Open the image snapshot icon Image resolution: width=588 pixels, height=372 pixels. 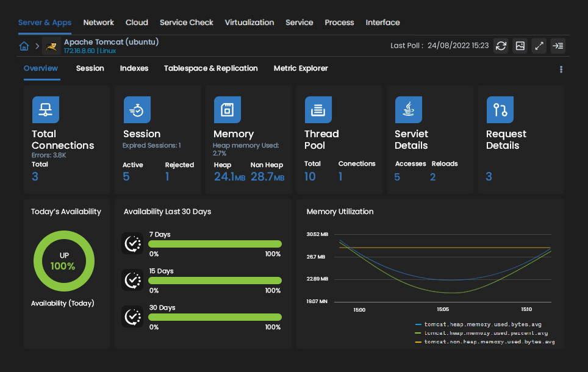click(x=520, y=46)
